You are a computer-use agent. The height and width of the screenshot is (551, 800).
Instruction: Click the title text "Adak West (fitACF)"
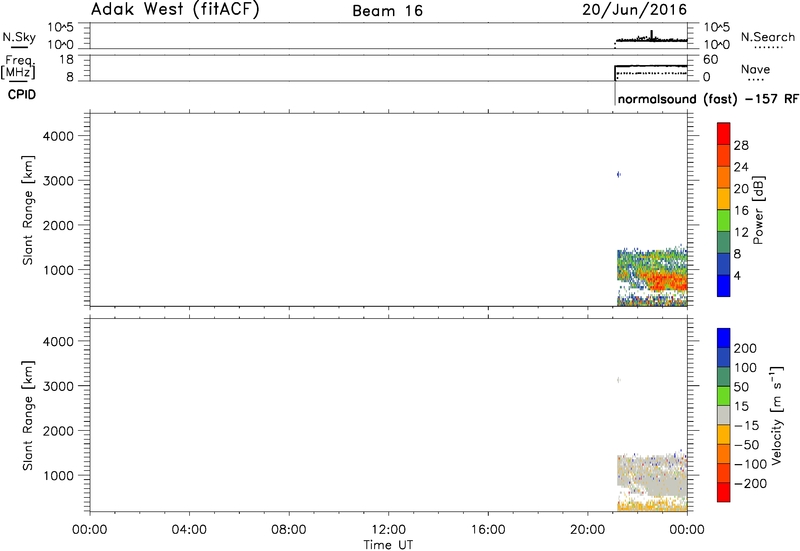tap(175, 10)
